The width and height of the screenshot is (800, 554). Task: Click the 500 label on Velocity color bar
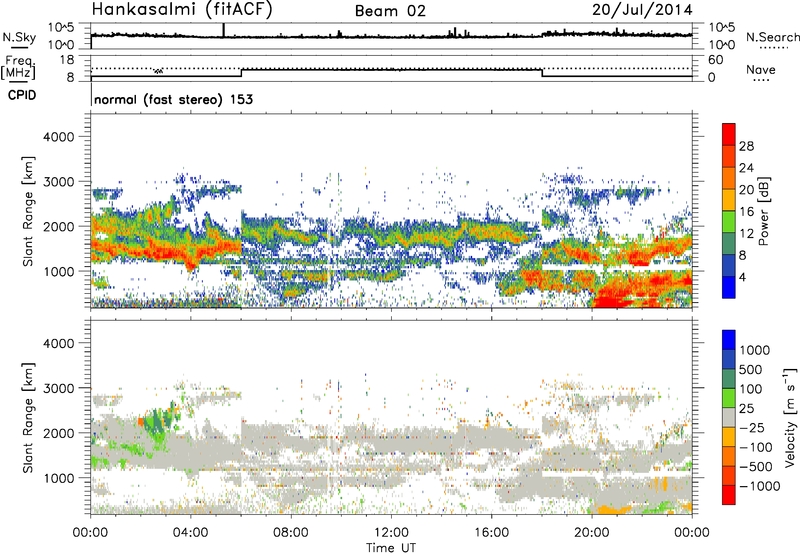coord(751,369)
